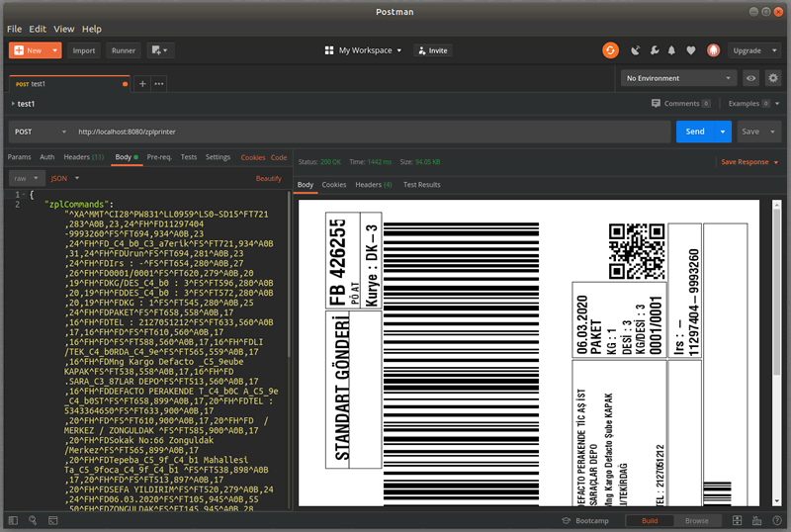Select the request Headers (11) tab

[84, 157]
